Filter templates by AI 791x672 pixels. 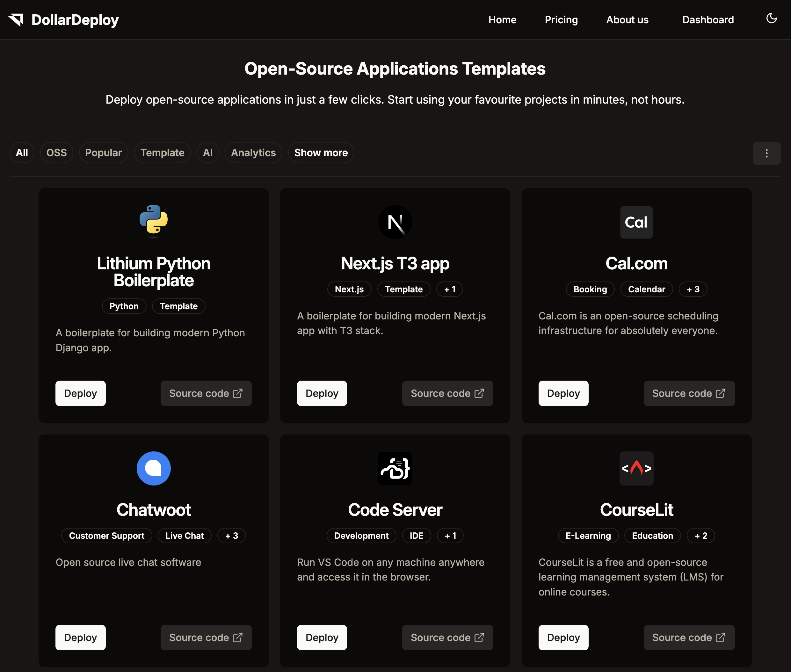click(207, 153)
